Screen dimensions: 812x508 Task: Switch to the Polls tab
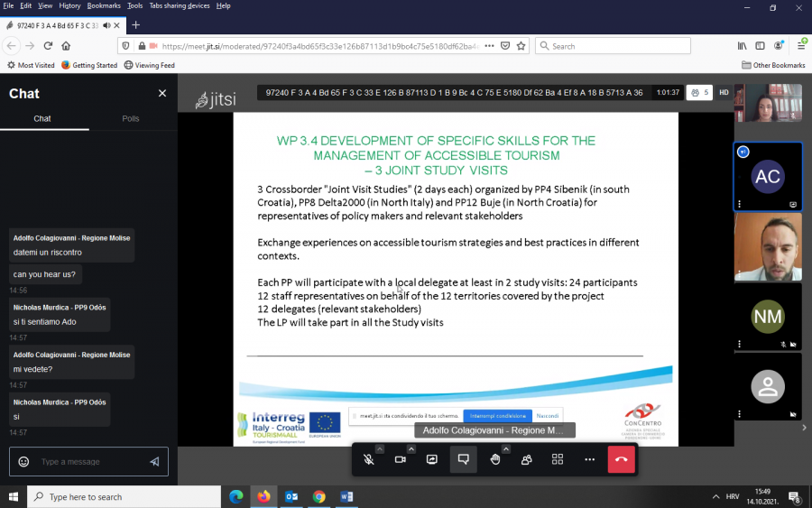coord(131,118)
